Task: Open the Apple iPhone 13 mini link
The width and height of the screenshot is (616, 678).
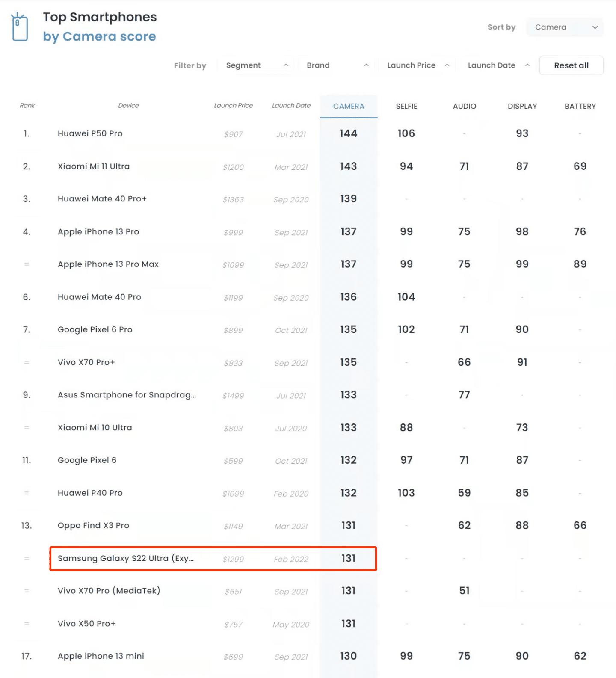Action: [101, 657]
